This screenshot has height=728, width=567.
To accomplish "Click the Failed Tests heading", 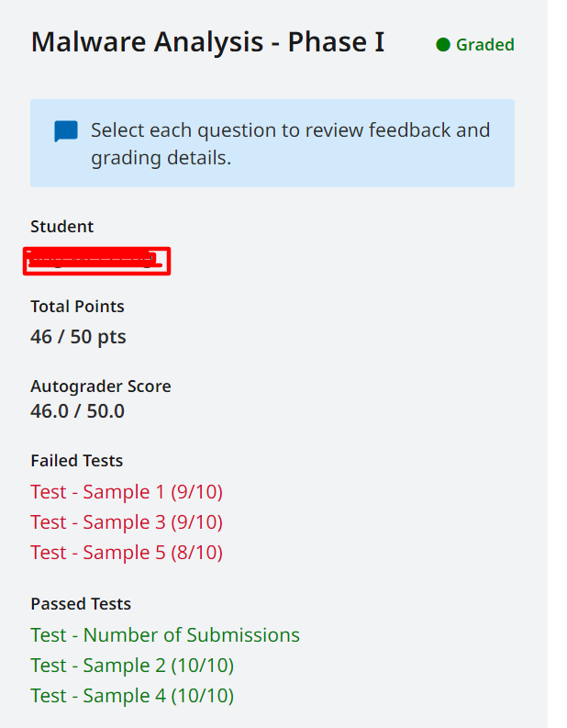I will pyautogui.click(x=76, y=461).
